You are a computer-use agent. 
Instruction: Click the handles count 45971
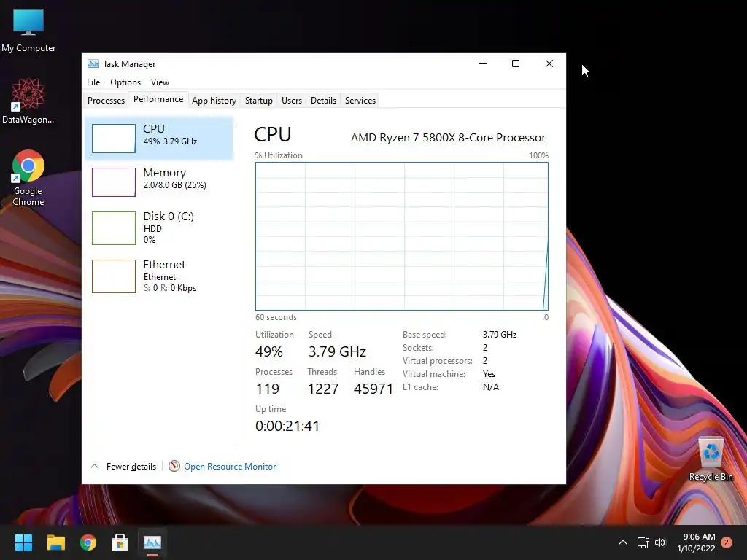373,389
